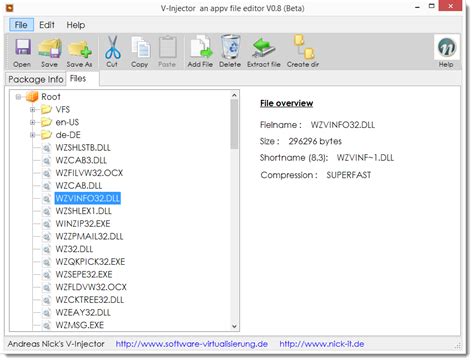Click the status bar text Andreas Nick's V-Injector
The image size is (474, 362).
[56, 344]
